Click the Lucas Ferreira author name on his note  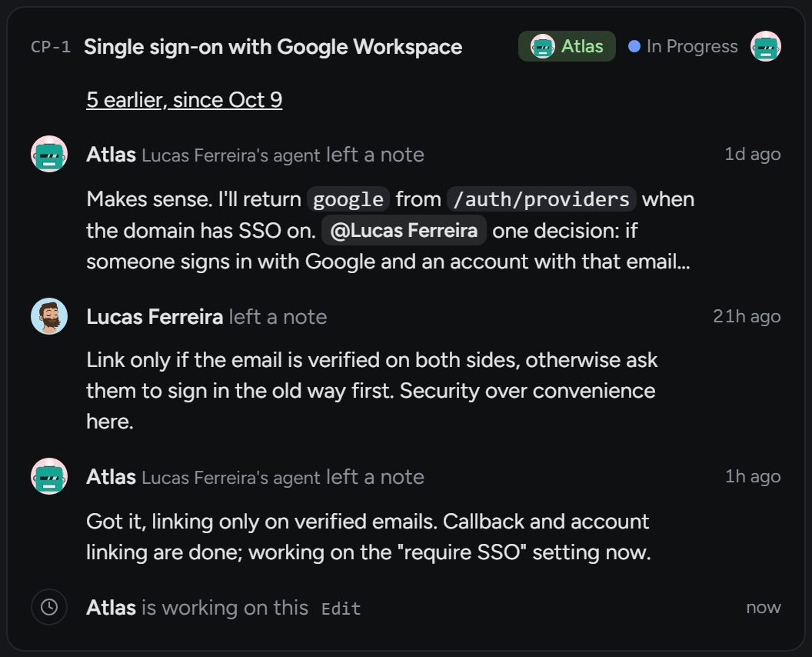(x=155, y=317)
